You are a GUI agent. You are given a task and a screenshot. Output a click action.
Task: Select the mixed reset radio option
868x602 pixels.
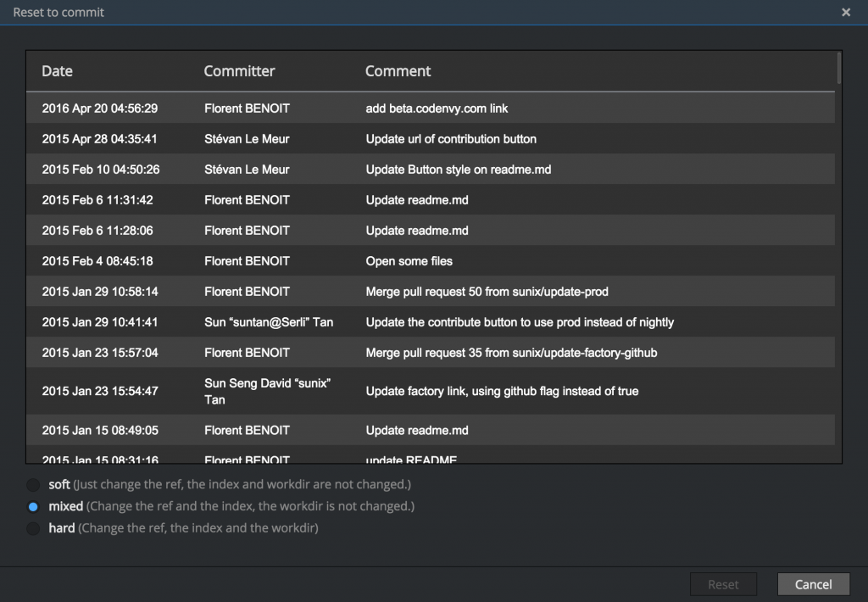(x=33, y=507)
